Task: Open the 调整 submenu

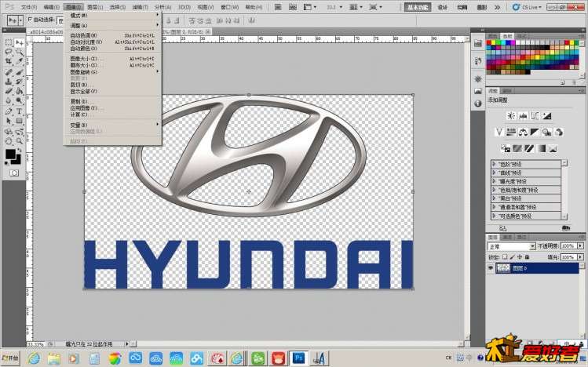Action: coord(113,25)
